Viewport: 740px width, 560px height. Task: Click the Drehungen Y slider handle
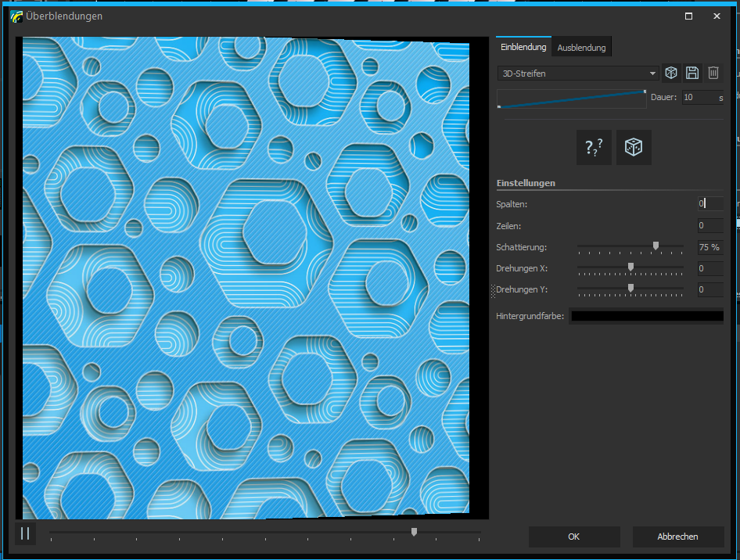[630, 288]
